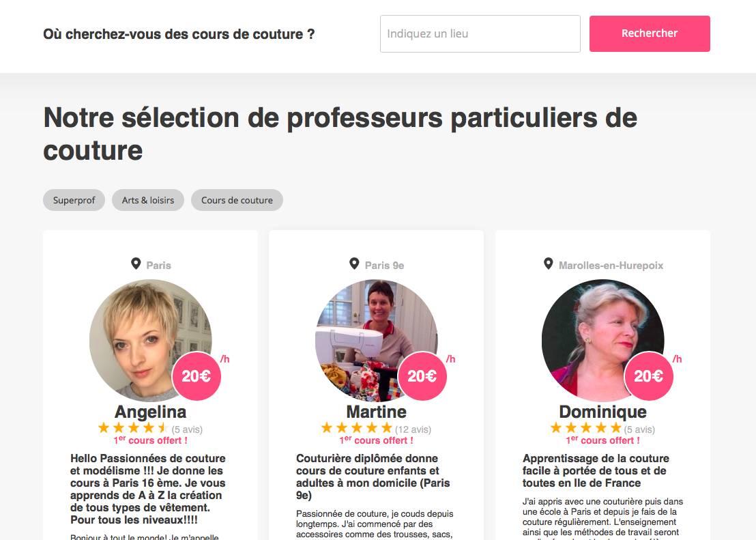The image size is (756, 540).
Task: Click the location pin beside Paris 9e
Action: [x=354, y=264]
